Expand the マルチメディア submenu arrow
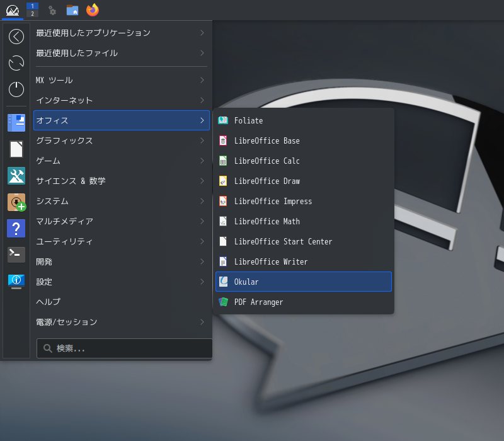 (x=202, y=221)
